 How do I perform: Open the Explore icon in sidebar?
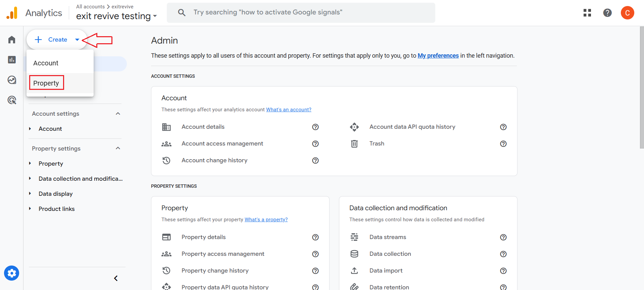point(12,80)
